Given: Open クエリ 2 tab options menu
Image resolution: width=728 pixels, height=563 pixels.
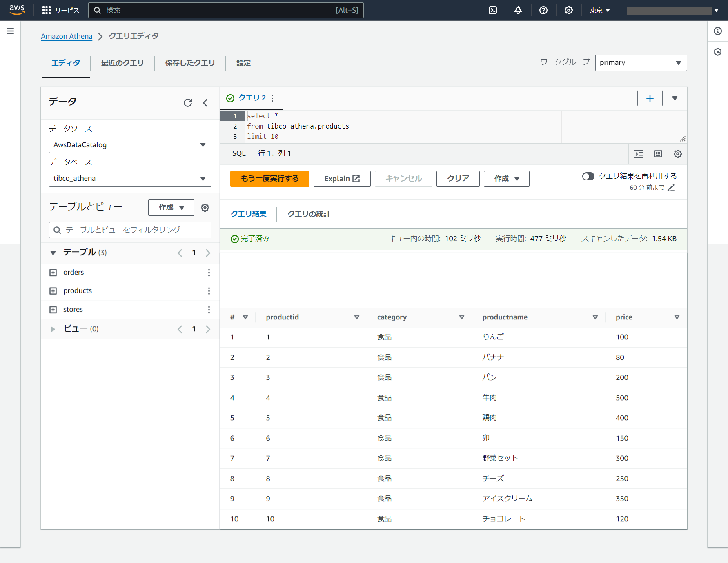Looking at the screenshot, I should click(272, 98).
